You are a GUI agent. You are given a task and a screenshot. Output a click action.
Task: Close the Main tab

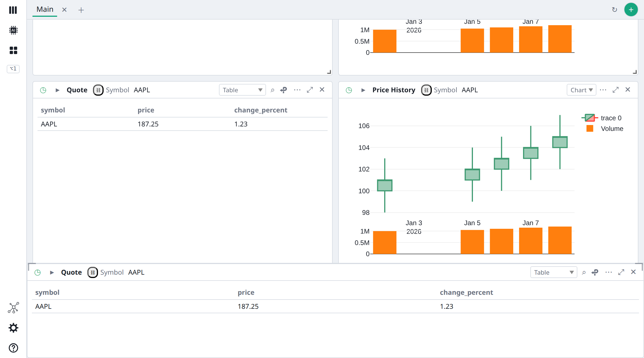point(64,10)
